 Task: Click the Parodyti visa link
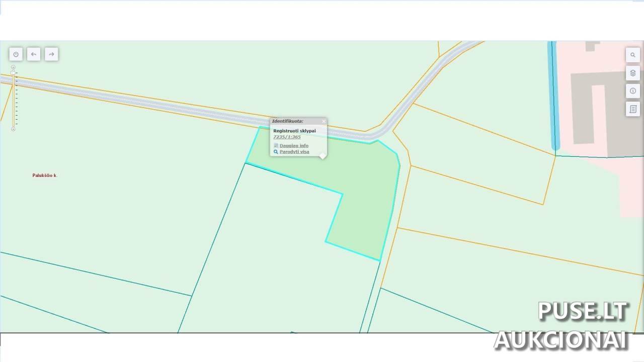[294, 152]
